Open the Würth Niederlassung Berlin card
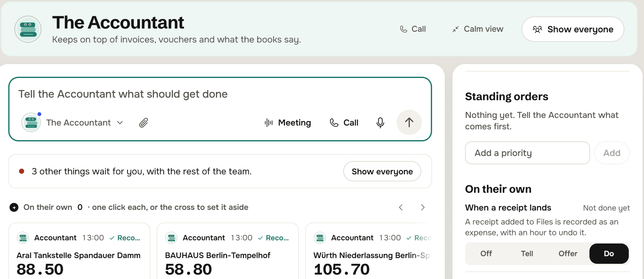The width and height of the screenshot is (644, 279). [368, 251]
